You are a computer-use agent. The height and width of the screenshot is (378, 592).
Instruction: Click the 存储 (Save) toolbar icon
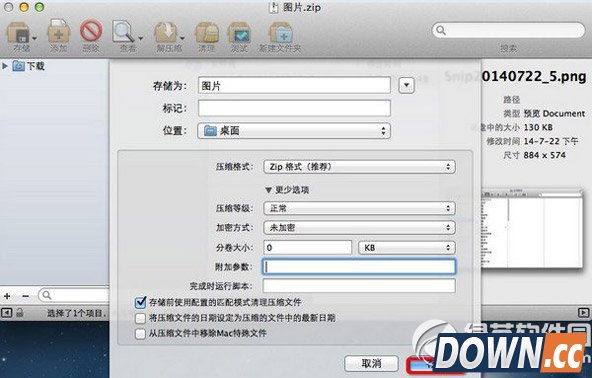(x=18, y=33)
